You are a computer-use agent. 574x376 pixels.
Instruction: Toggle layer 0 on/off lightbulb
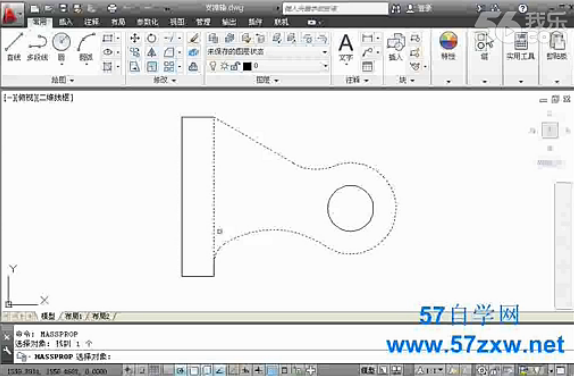213,66
